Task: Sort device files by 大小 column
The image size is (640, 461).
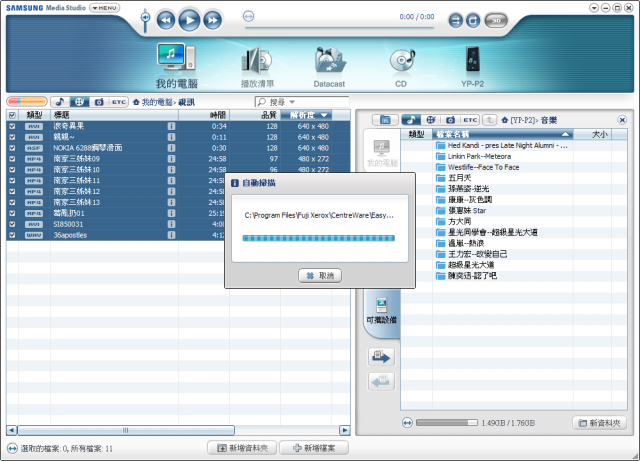Action: pos(592,134)
